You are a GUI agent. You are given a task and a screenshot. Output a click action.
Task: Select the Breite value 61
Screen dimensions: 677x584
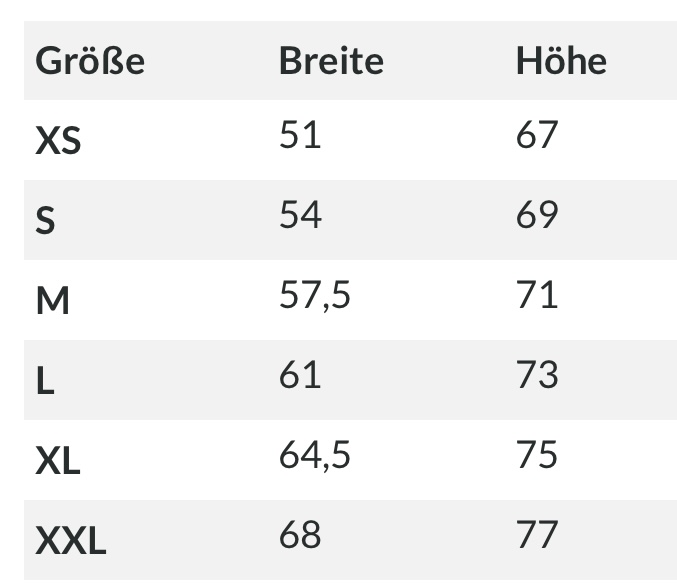pyautogui.click(x=300, y=375)
